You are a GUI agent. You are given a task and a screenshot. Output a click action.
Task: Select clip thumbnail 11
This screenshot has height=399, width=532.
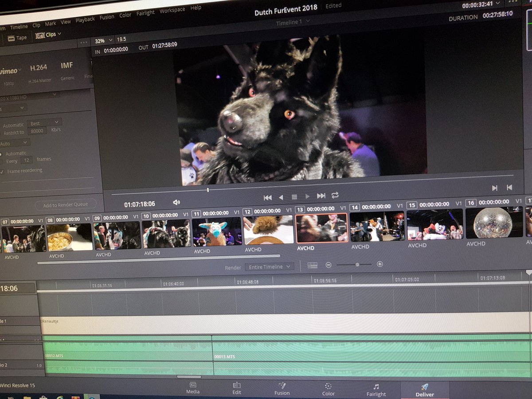[x=217, y=231]
